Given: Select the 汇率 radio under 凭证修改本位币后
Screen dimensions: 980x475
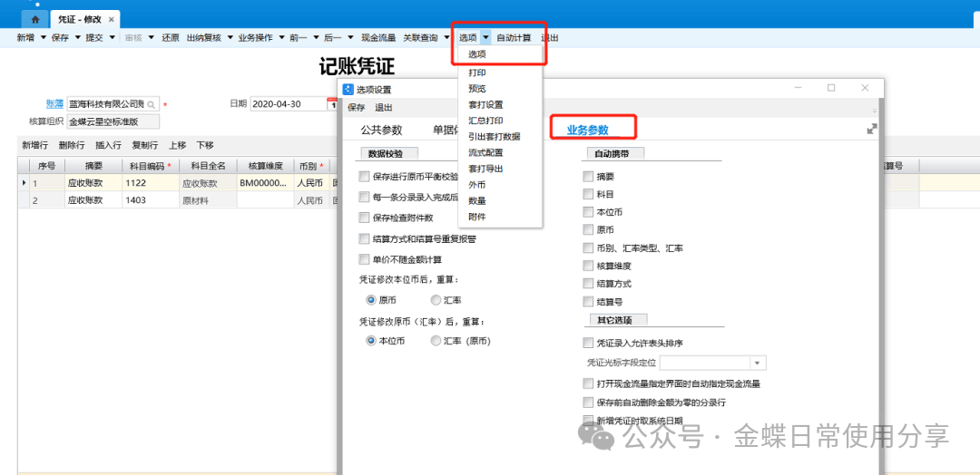Looking at the screenshot, I should pos(436,300).
